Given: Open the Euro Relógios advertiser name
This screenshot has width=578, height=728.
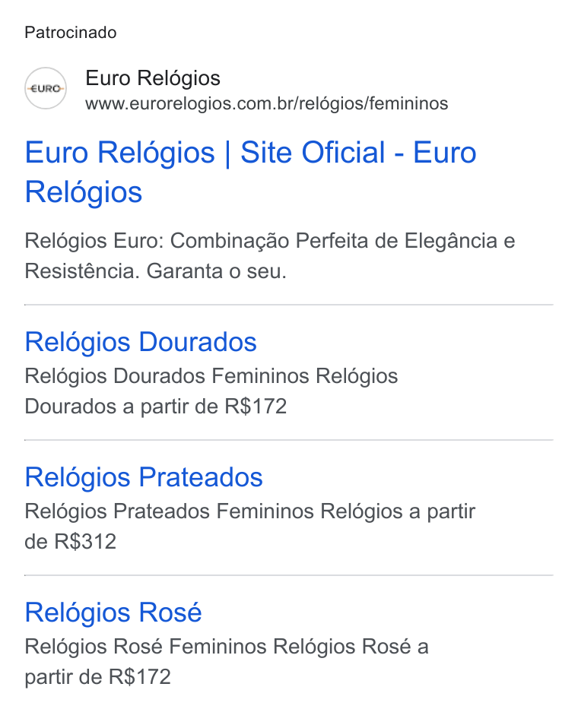Looking at the screenshot, I should click(153, 78).
